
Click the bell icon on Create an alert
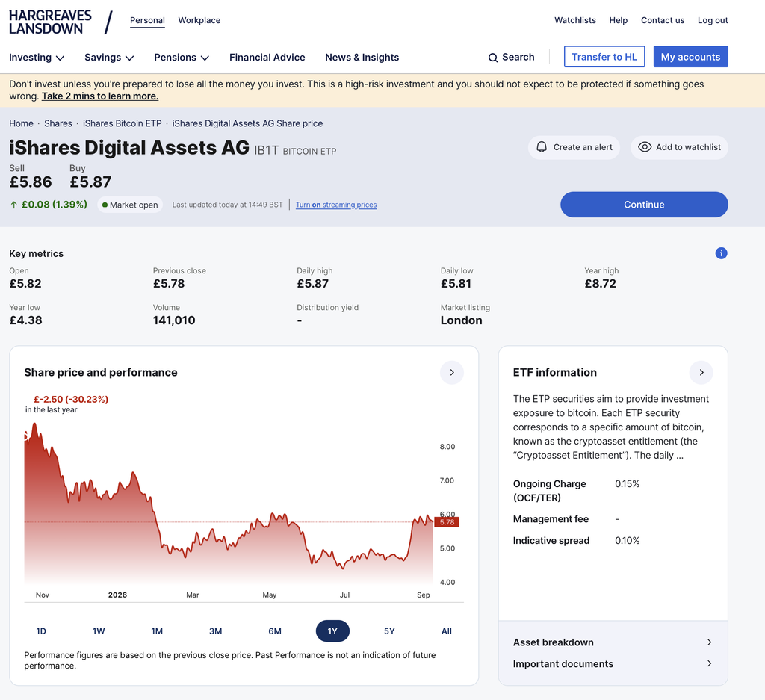[x=542, y=147]
